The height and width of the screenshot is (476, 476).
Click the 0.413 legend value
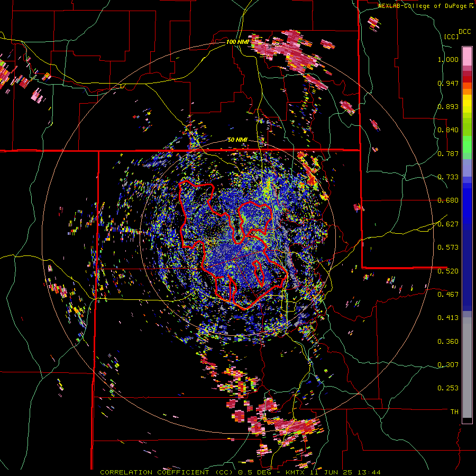click(448, 318)
